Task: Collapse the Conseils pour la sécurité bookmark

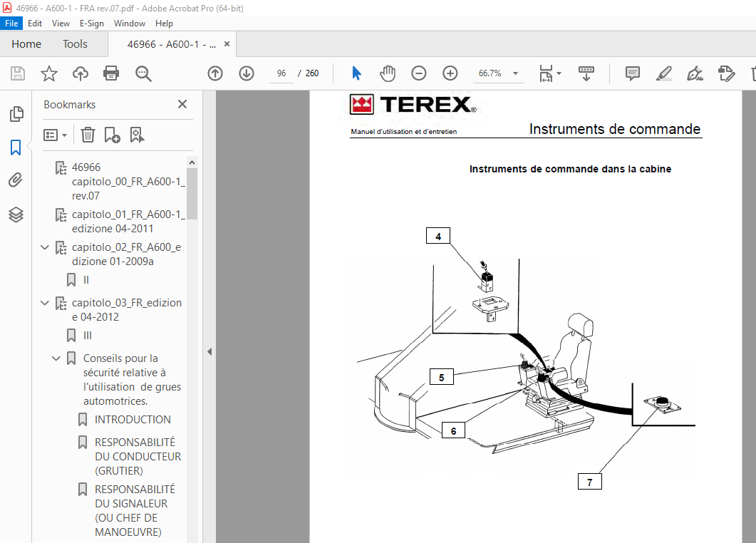Action: click(x=56, y=358)
